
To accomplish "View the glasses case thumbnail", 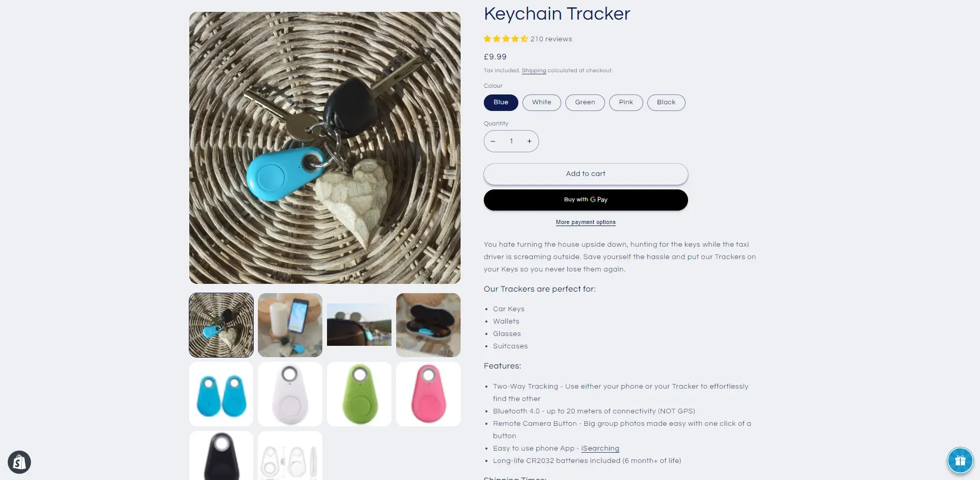I will tap(428, 325).
